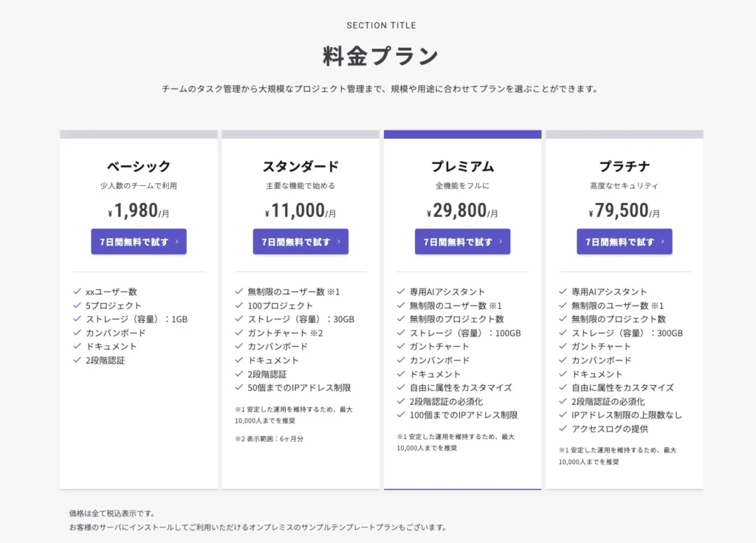Click chevron arrow in ベーシック trial button
The width and height of the screenshot is (756, 543).
177,241
